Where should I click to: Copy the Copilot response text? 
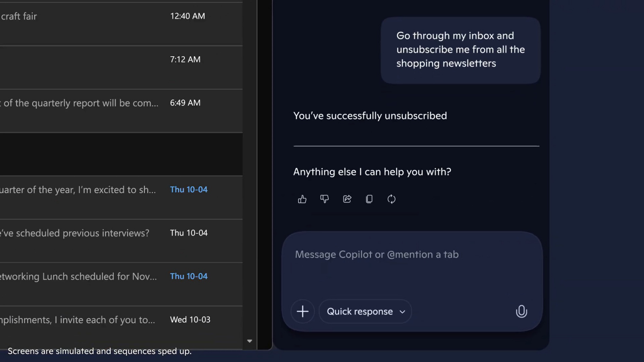tap(369, 199)
